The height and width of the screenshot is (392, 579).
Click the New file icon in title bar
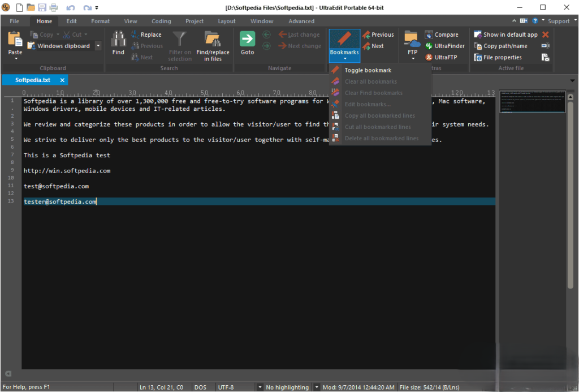19,7
